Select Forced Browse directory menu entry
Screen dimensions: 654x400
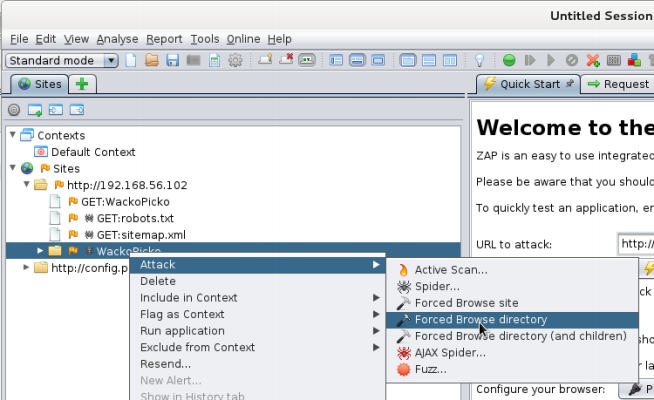click(480, 320)
